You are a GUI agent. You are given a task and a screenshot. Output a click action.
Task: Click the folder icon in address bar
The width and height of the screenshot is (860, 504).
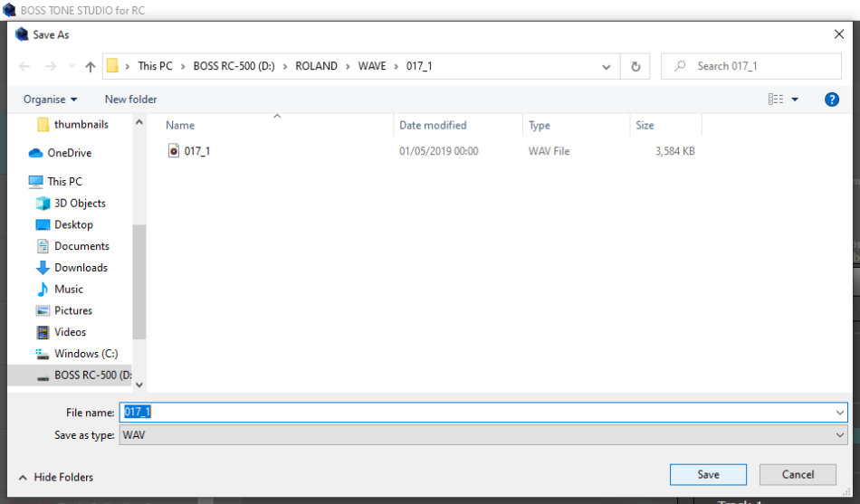point(112,66)
